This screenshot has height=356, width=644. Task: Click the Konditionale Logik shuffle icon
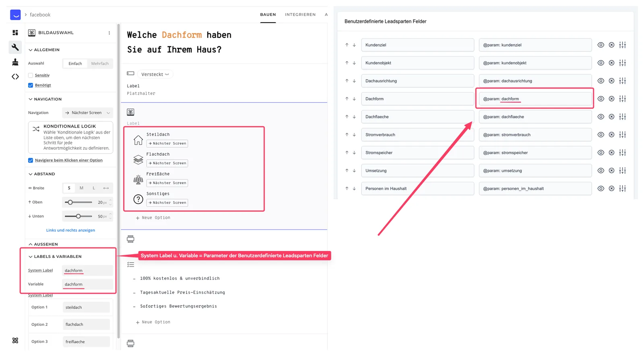pos(36,129)
